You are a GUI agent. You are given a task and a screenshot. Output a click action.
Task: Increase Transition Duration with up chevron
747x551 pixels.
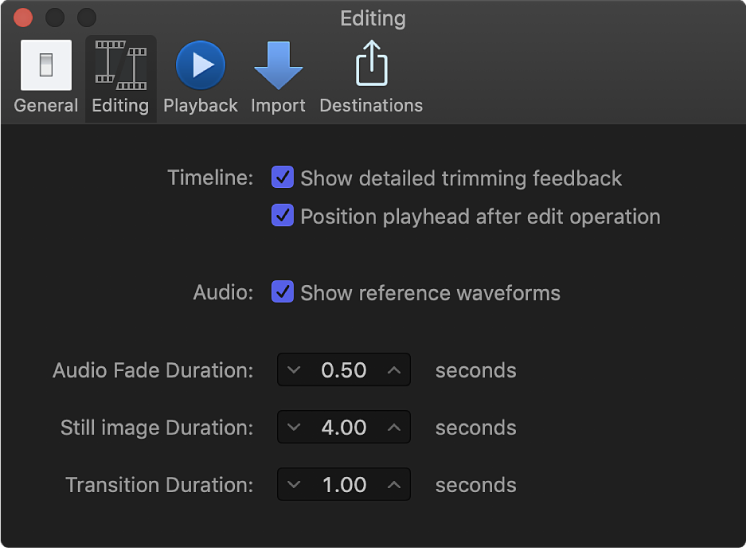pyautogui.click(x=394, y=485)
